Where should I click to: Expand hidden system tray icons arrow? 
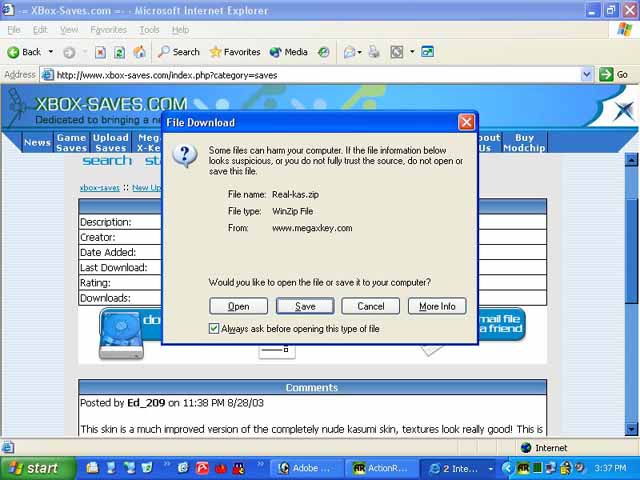507,468
